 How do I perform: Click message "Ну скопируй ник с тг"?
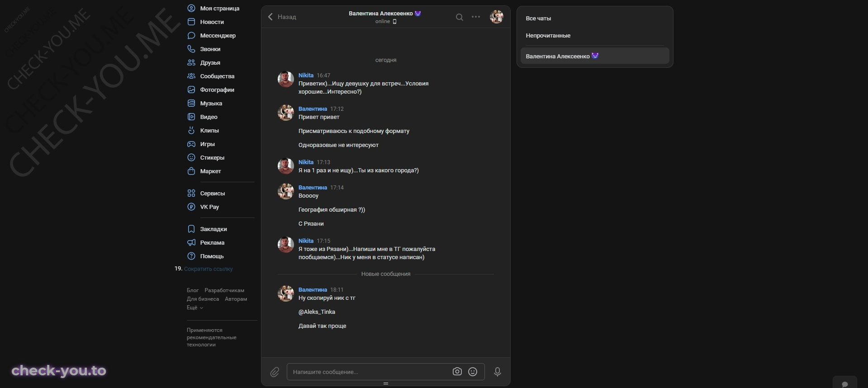coord(327,298)
